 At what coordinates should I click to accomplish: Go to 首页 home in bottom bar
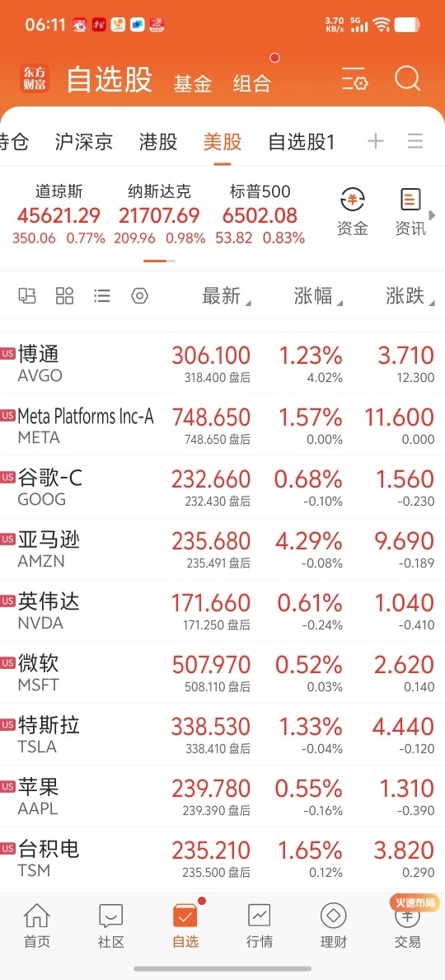pyautogui.click(x=37, y=926)
